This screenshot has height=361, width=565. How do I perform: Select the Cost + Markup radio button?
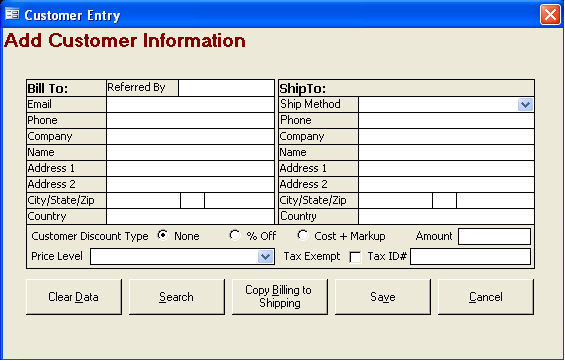(303, 235)
